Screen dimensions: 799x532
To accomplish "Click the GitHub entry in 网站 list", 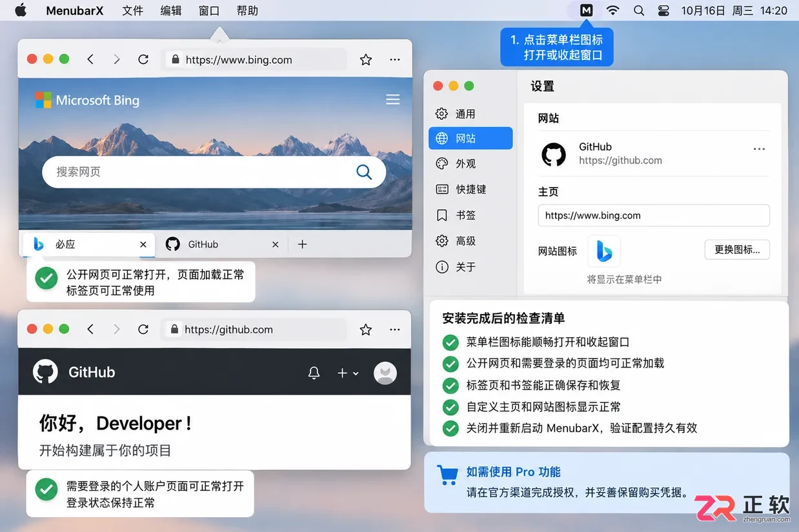I will tap(654, 154).
